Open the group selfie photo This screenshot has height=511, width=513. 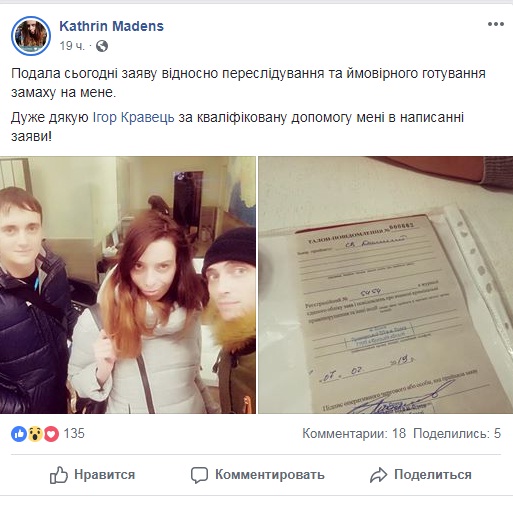coord(128,285)
